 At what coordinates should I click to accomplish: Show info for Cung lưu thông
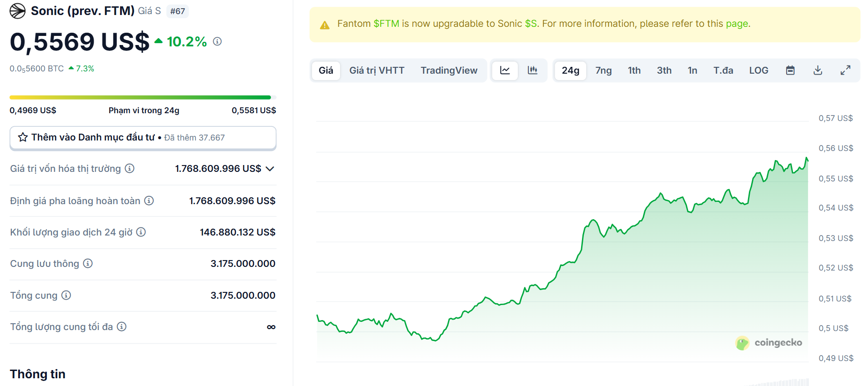click(x=88, y=264)
